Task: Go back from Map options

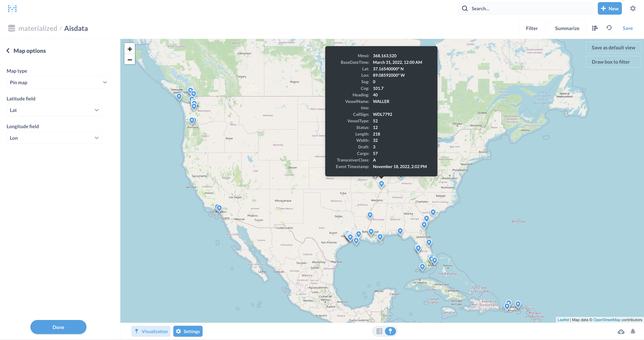Action: pos(8,51)
